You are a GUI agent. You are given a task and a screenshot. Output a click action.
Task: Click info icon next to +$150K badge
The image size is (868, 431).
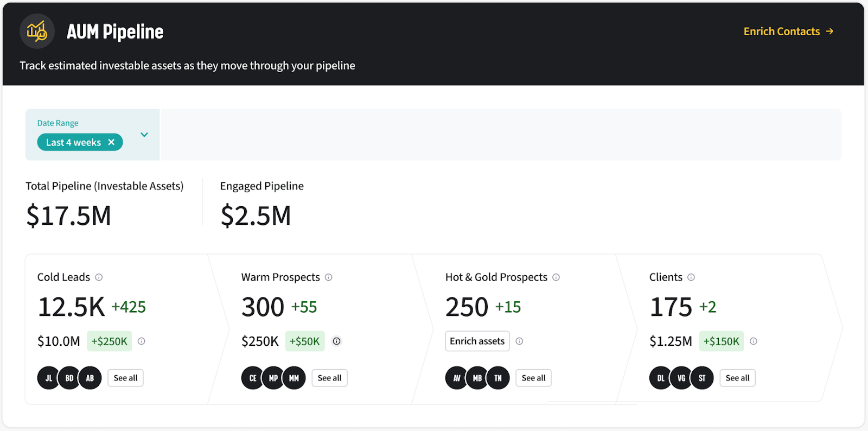point(754,341)
